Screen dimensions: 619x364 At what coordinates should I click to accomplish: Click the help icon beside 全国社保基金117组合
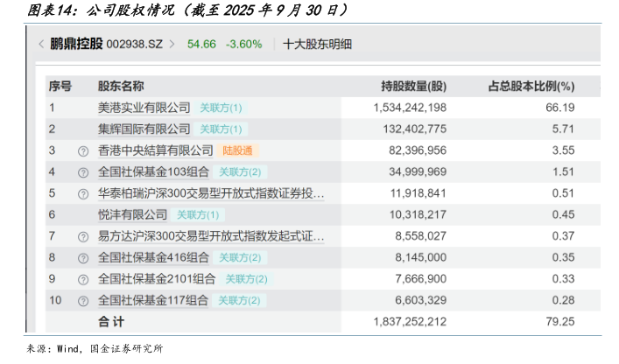pos(83,300)
